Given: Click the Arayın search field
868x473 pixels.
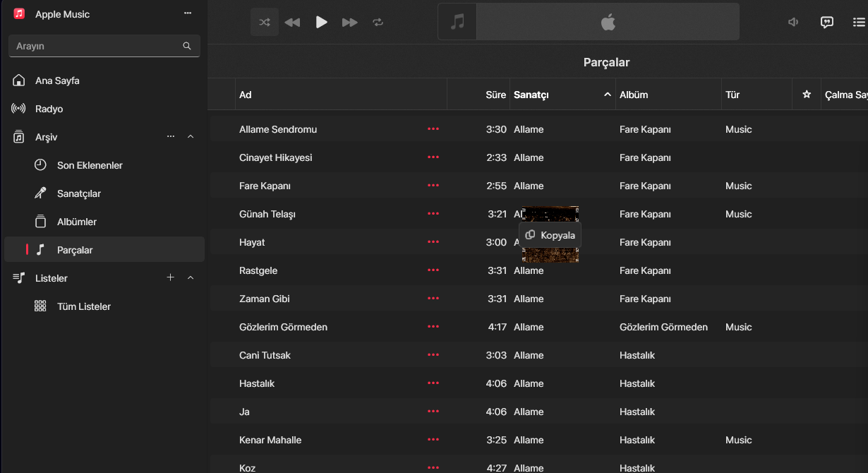Looking at the screenshot, I should 95,46.
